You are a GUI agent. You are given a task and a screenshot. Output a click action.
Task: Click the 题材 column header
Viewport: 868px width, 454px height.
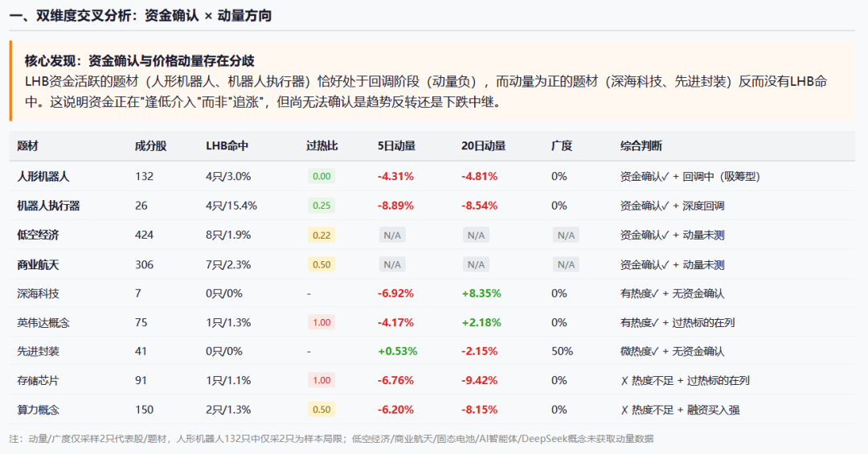click(x=27, y=146)
